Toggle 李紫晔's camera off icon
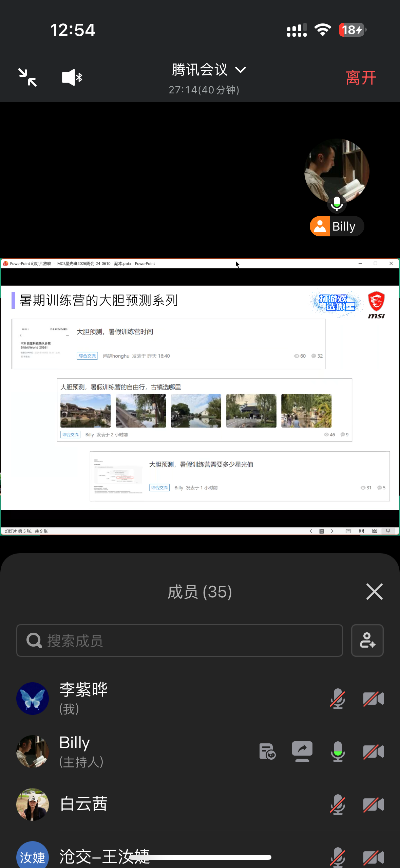The height and width of the screenshot is (868, 400). 373,699
